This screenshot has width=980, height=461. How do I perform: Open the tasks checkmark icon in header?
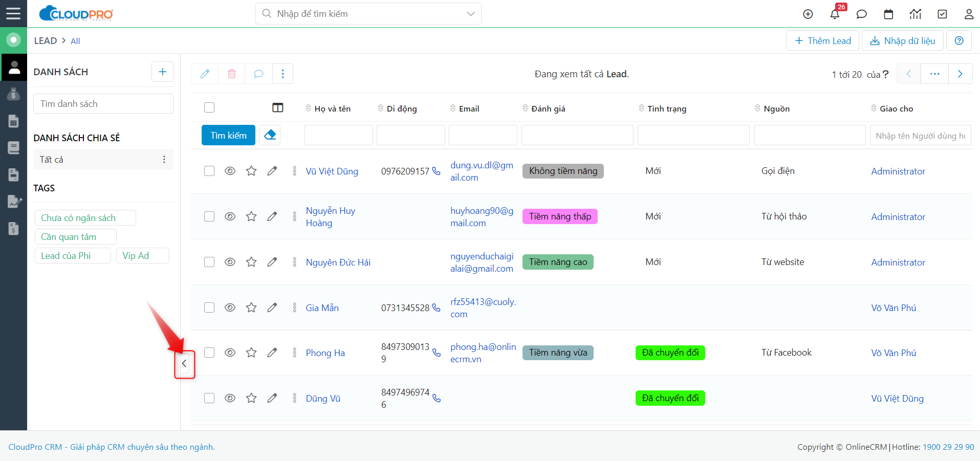[x=942, y=14]
